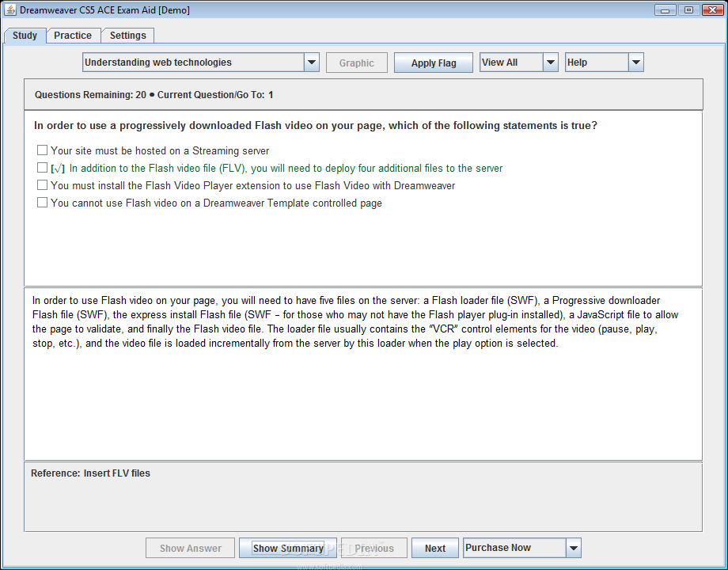This screenshot has width=728, height=570.
Task: Click the 'Reference: Insert FLV files' text
Action: [x=90, y=473]
